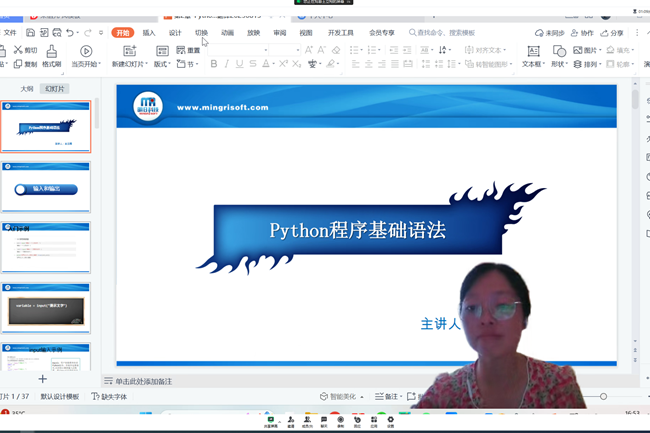
Task: Click the Collaborate (协作) button
Action: [x=582, y=33]
